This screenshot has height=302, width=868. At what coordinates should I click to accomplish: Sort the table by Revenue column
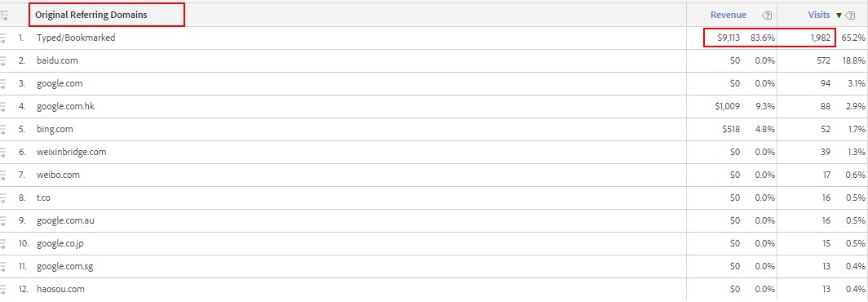pyautogui.click(x=728, y=15)
